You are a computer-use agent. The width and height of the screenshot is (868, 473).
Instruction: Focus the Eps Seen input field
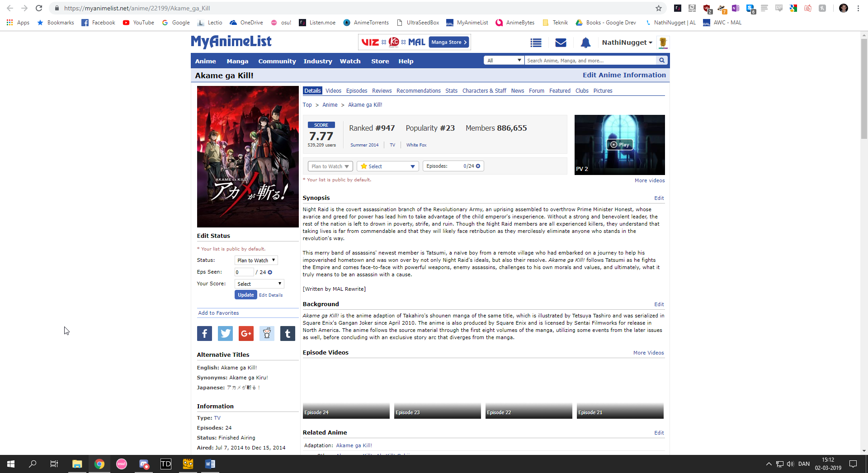tap(244, 272)
